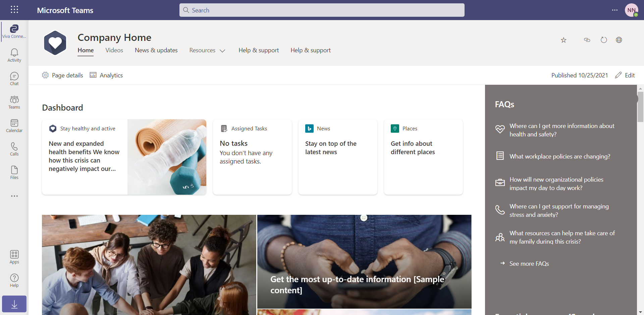The width and height of the screenshot is (644, 315).
Task: Switch to the News & updates tab
Action: pyautogui.click(x=156, y=50)
